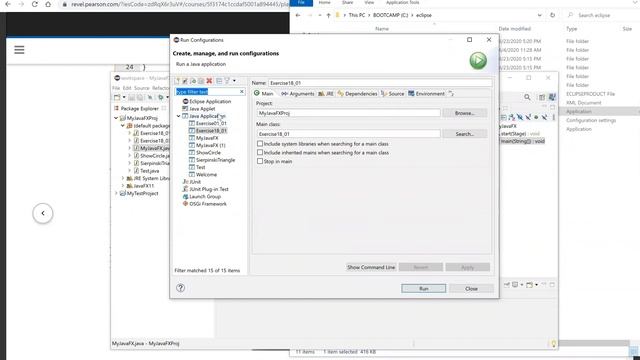Click the Browse button for Project

[464, 113]
